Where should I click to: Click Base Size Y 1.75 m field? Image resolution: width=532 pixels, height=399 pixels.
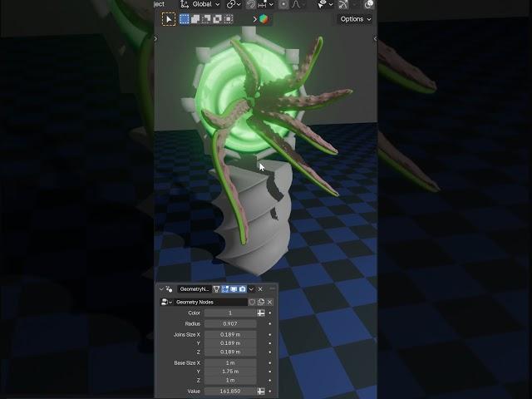point(230,372)
